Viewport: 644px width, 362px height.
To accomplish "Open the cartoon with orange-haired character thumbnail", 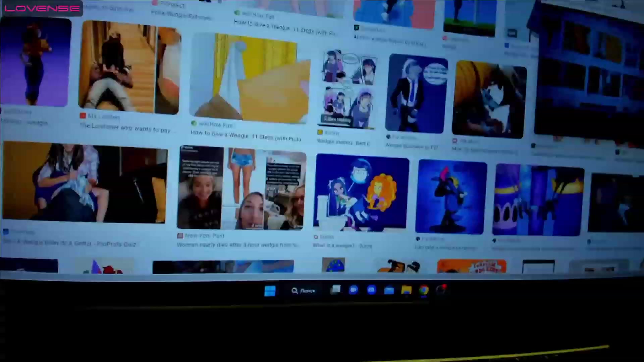I will pos(361,193).
